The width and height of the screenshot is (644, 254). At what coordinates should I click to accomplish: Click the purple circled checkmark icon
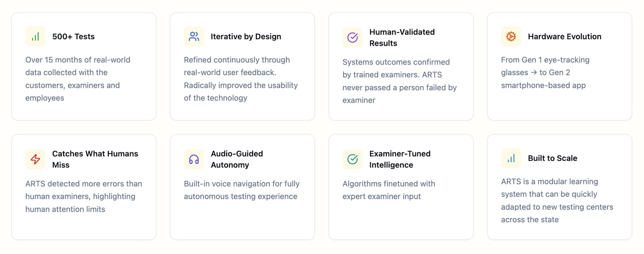tap(352, 38)
